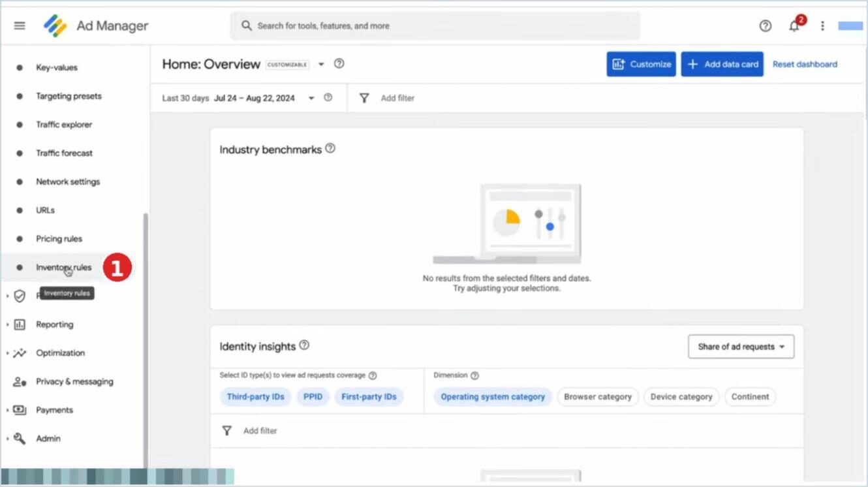
Task: Click the Reporting label in sidebar
Action: tap(54, 324)
